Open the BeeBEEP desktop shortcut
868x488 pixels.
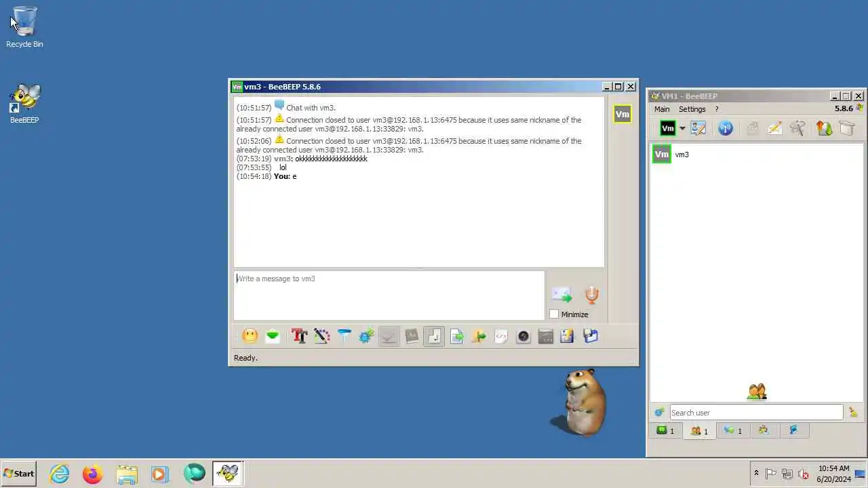[24, 104]
